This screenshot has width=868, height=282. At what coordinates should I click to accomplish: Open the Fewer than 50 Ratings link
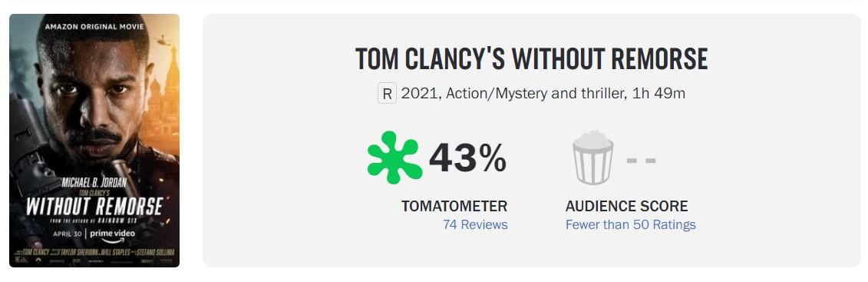(631, 224)
